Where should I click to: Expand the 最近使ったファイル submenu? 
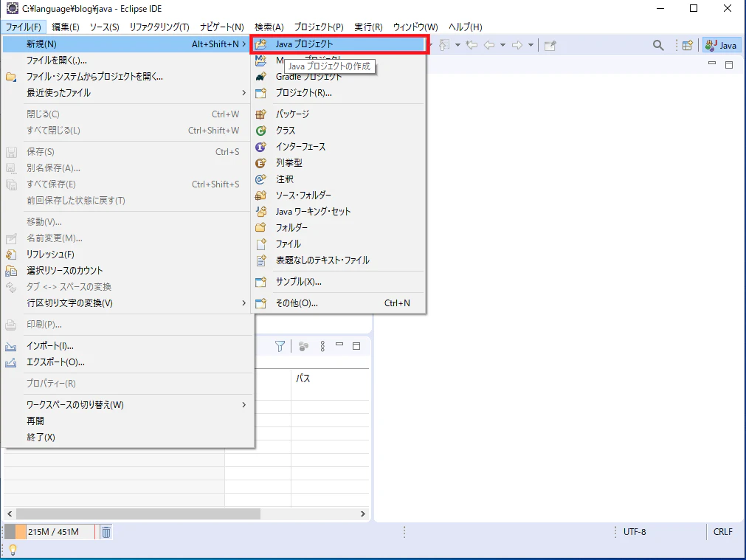pyautogui.click(x=128, y=93)
